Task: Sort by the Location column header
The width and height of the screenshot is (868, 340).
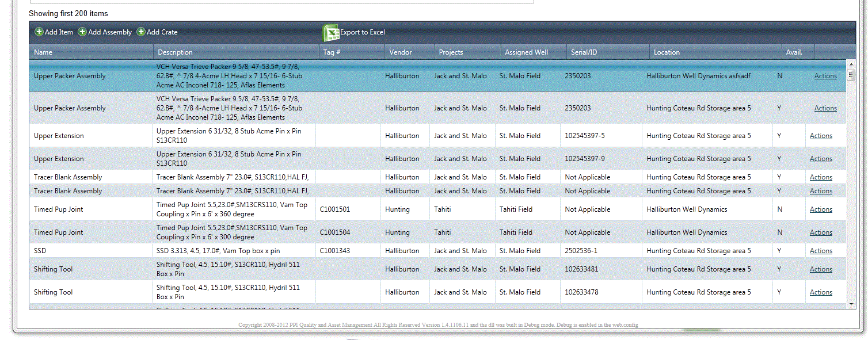Action: click(x=715, y=52)
